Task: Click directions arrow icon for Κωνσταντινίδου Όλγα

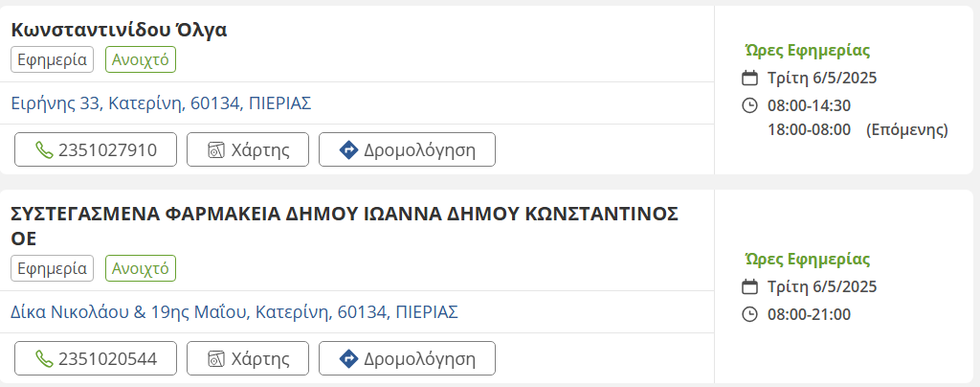Action: point(348,149)
